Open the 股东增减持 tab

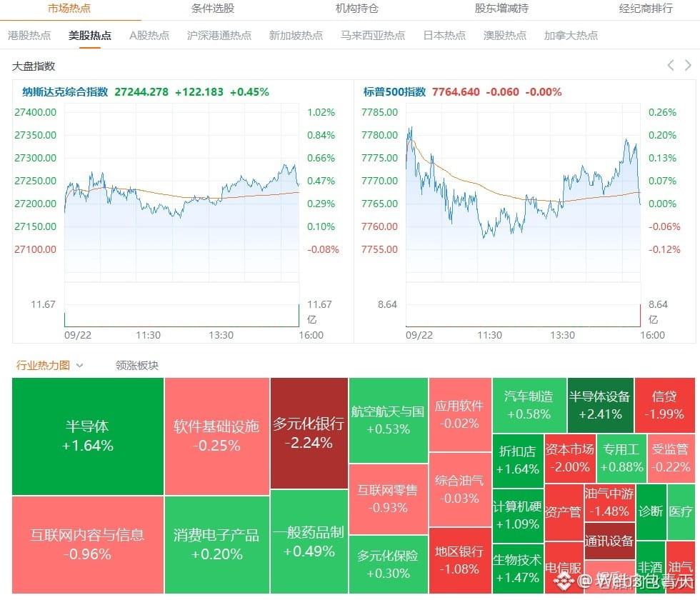(501, 9)
